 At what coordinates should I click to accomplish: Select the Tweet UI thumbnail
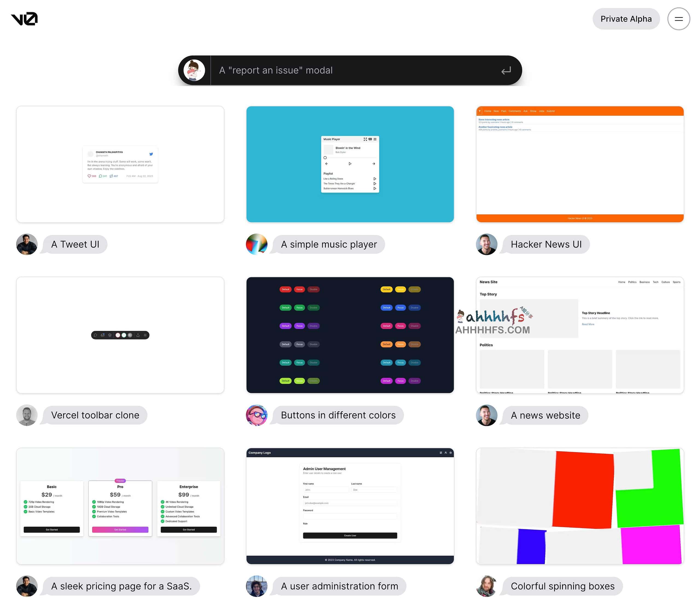pos(120,164)
